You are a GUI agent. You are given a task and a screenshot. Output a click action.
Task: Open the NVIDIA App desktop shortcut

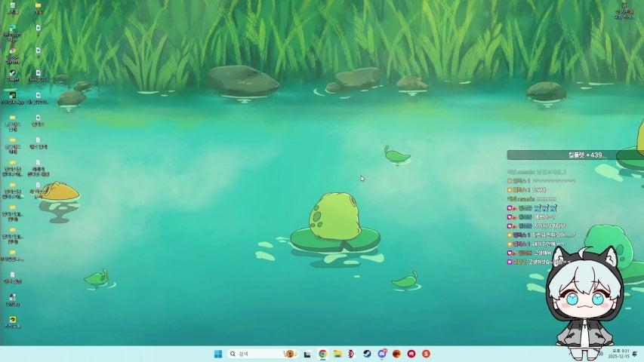click(12, 96)
